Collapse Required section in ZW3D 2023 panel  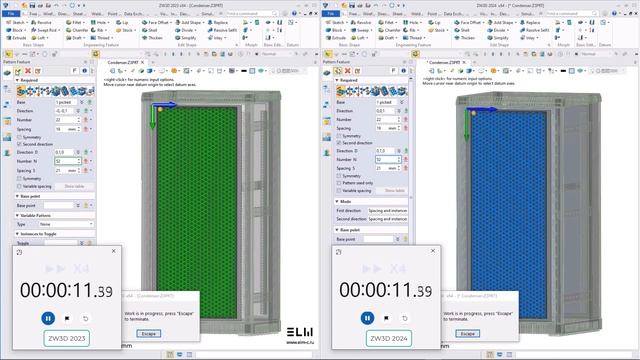(18, 80)
